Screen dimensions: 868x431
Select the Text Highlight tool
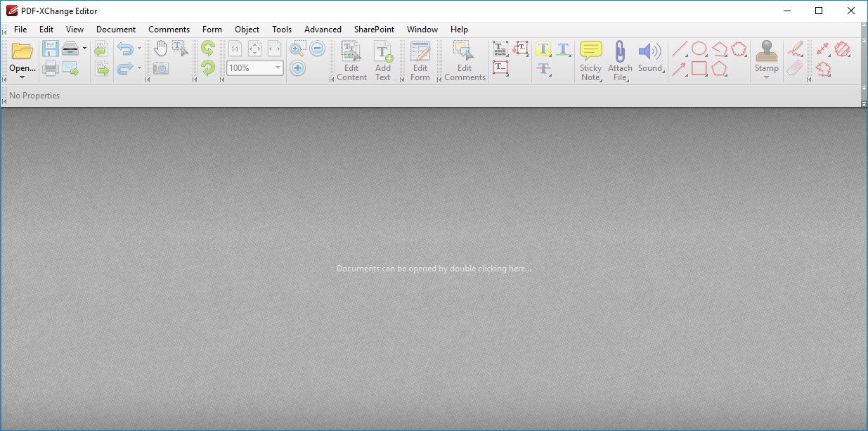(543, 49)
